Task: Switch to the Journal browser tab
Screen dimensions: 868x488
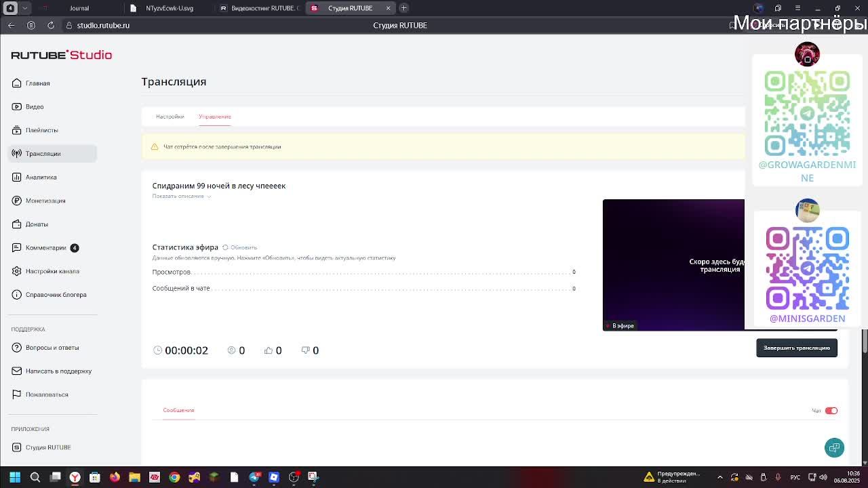Action: (79, 8)
